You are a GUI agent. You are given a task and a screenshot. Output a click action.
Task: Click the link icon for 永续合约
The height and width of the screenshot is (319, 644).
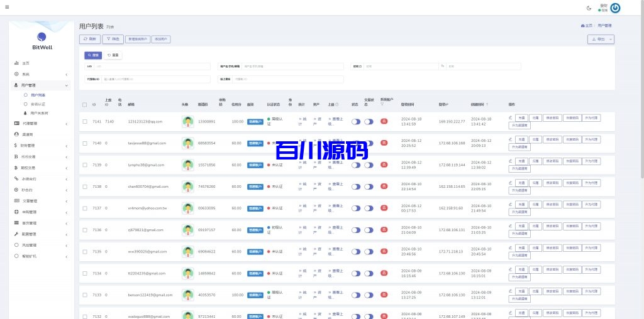click(x=16, y=179)
